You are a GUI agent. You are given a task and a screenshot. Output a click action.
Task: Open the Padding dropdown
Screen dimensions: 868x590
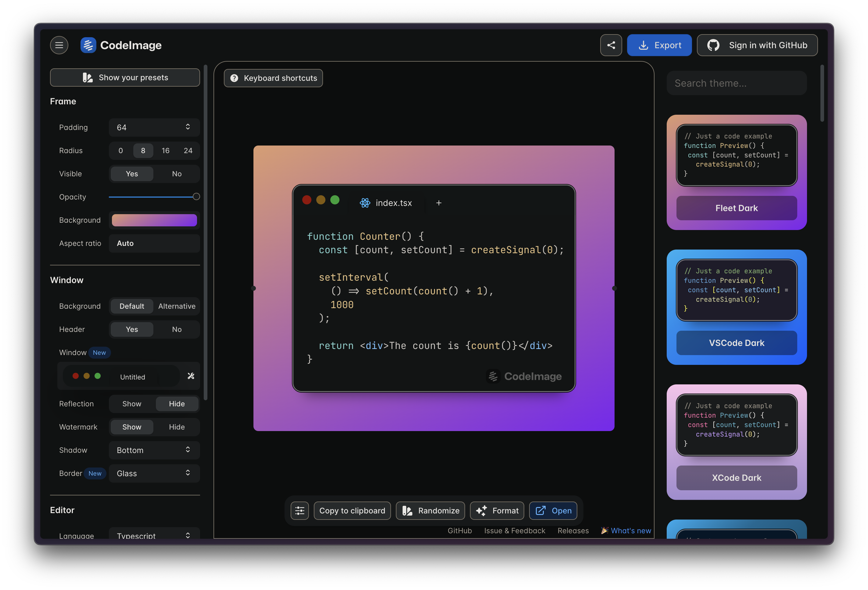click(154, 128)
